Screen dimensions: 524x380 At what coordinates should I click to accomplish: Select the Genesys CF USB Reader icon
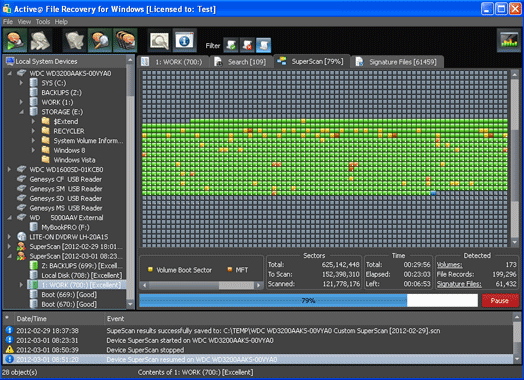pyautogui.click(x=22, y=179)
